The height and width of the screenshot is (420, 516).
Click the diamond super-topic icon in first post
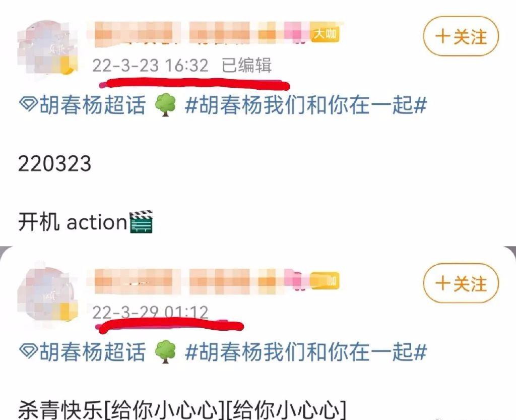point(28,105)
